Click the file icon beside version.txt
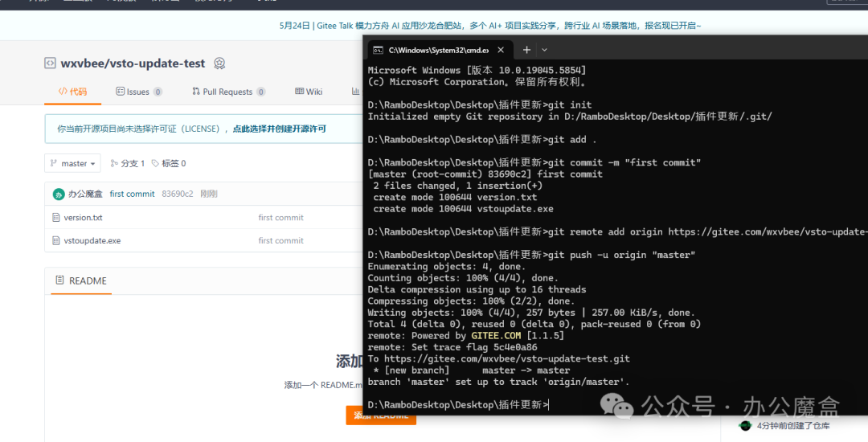This screenshot has width=868, height=442. 55,218
